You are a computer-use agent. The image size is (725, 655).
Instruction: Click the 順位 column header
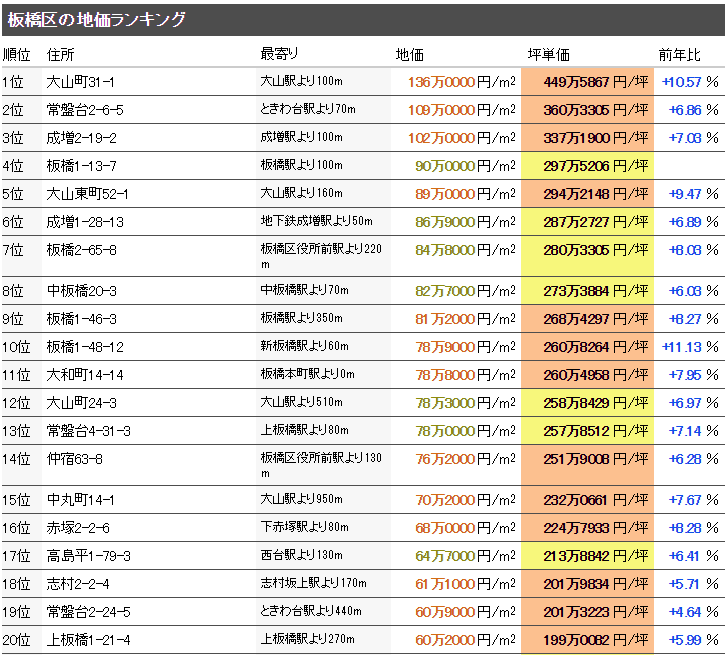17,54
